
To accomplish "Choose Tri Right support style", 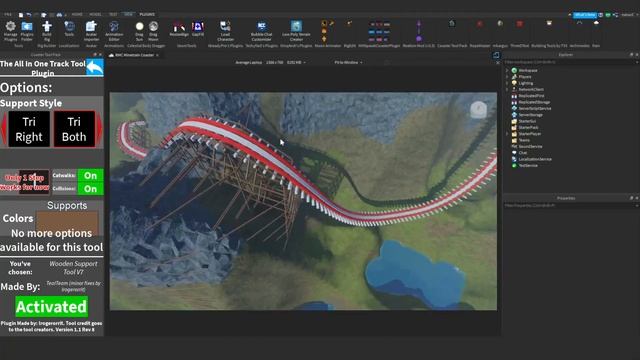I will tap(29, 129).
